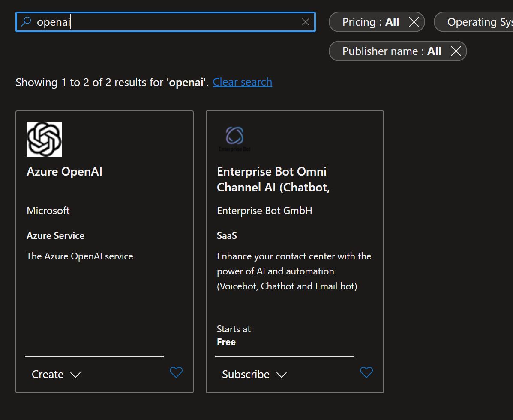Click the search magnifier icon
Image resolution: width=513 pixels, height=420 pixels.
tap(26, 21)
